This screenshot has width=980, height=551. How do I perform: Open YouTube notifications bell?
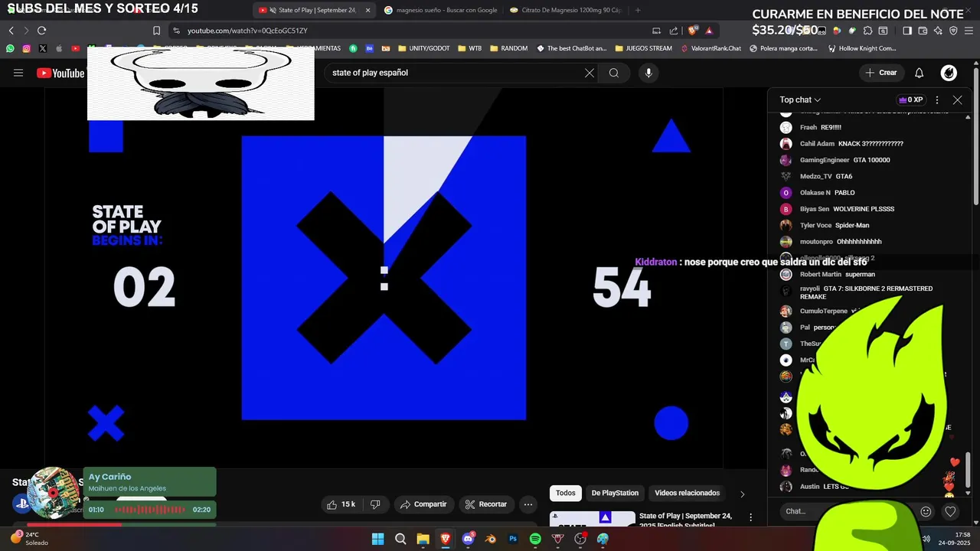(x=920, y=73)
